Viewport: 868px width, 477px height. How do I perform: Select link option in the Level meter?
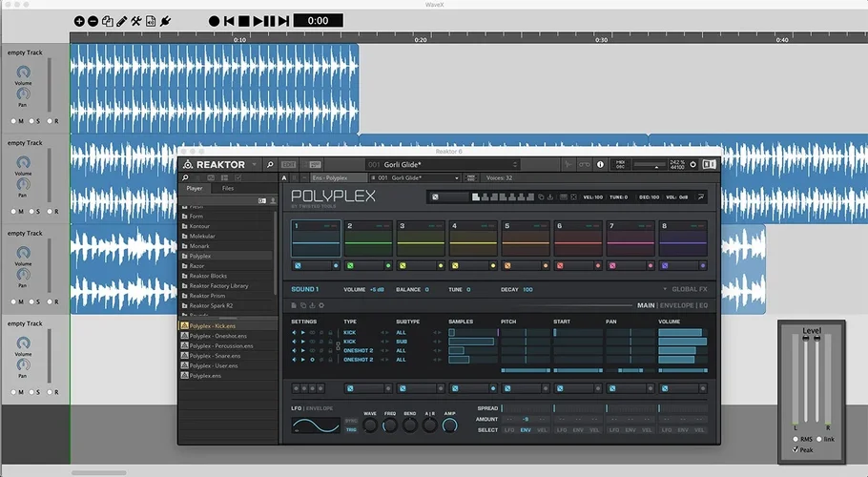[818, 439]
